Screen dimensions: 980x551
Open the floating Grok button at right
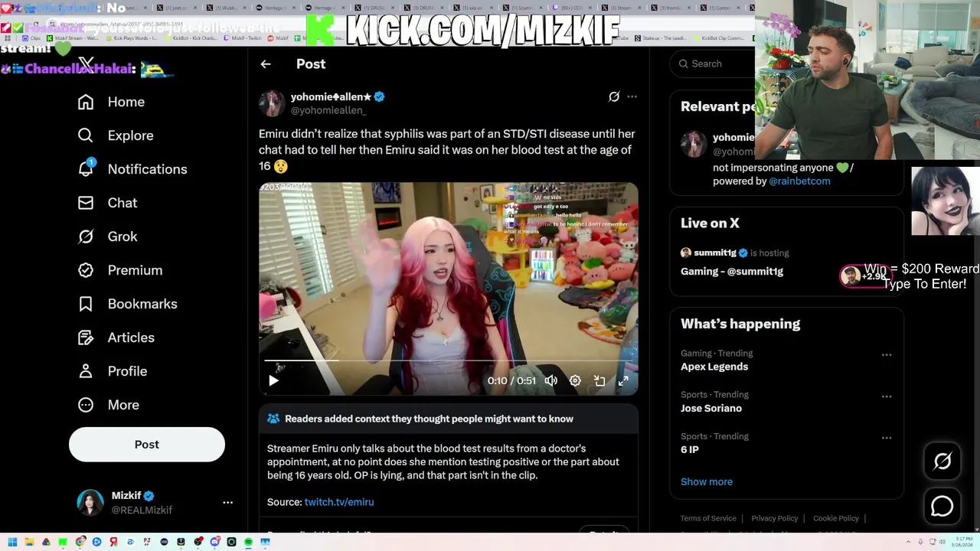click(x=942, y=461)
